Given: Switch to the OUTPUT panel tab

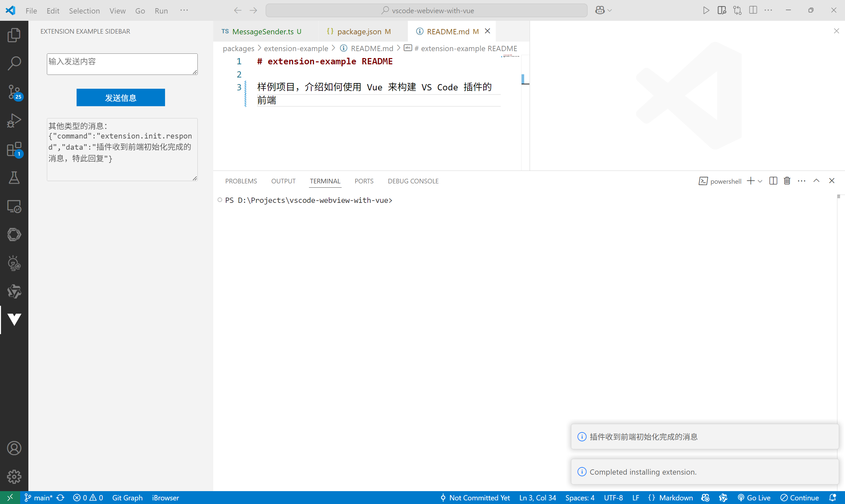Looking at the screenshot, I should click(283, 181).
